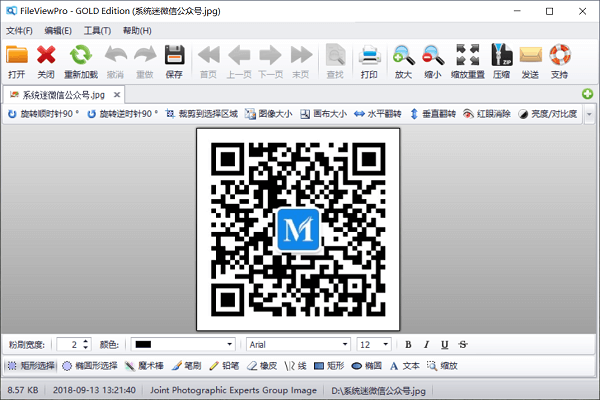Select the 文本 text tool
Image resolution: width=600 pixels, height=400 pixels.
click(x=404, y=366)
